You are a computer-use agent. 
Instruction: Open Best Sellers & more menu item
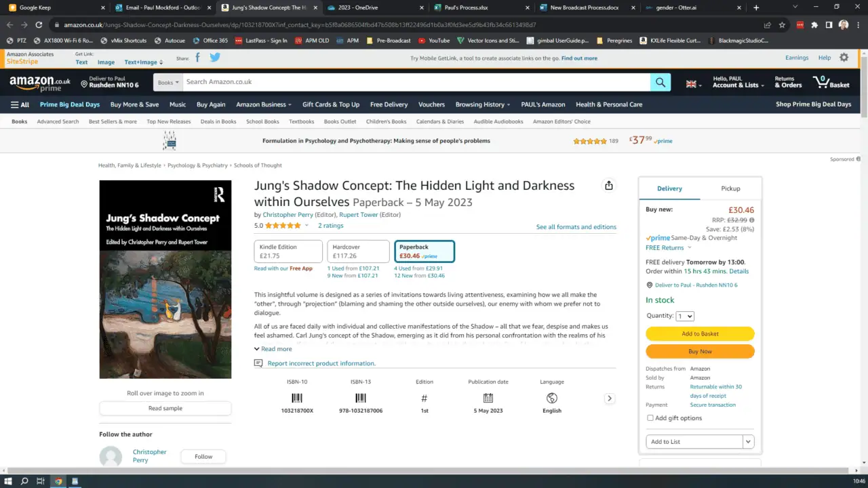[x=113, y=121]
